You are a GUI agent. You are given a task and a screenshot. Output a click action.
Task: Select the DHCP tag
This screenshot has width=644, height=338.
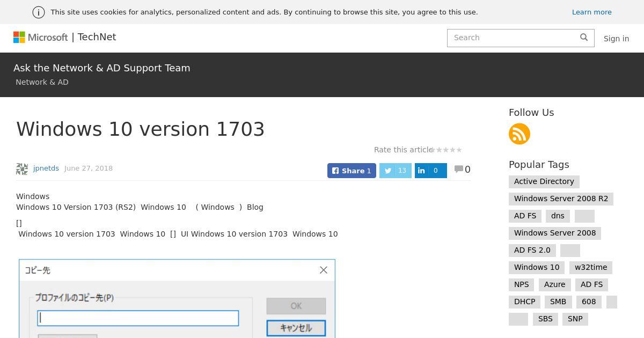(x=525, y=302)
